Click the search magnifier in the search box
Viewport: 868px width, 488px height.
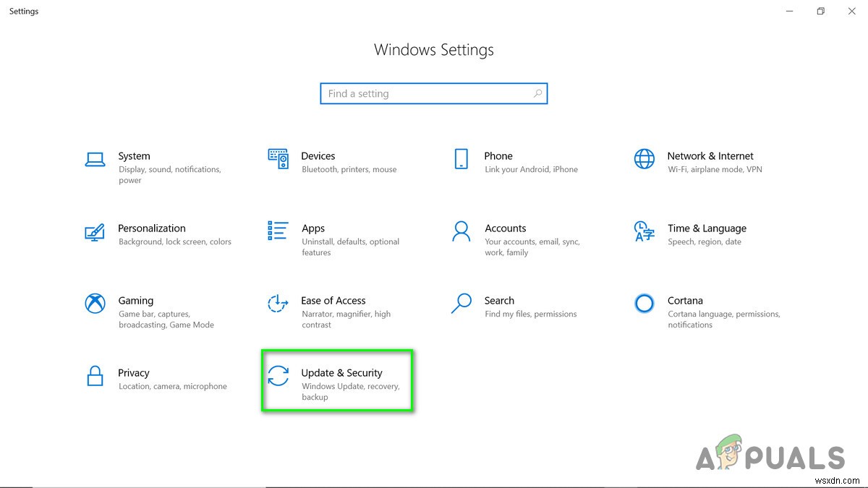click(537, 93)
